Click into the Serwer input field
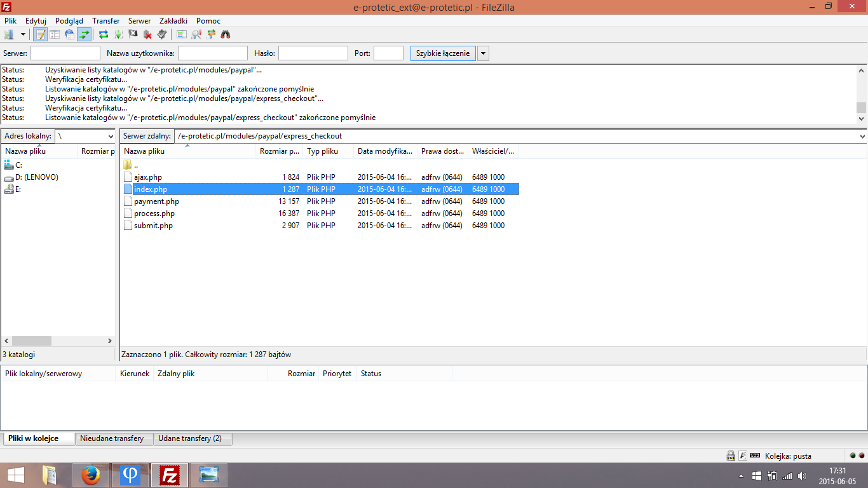The width and height of the screenshot is (868, 488). pyautogui.click(x=65, y=53)
